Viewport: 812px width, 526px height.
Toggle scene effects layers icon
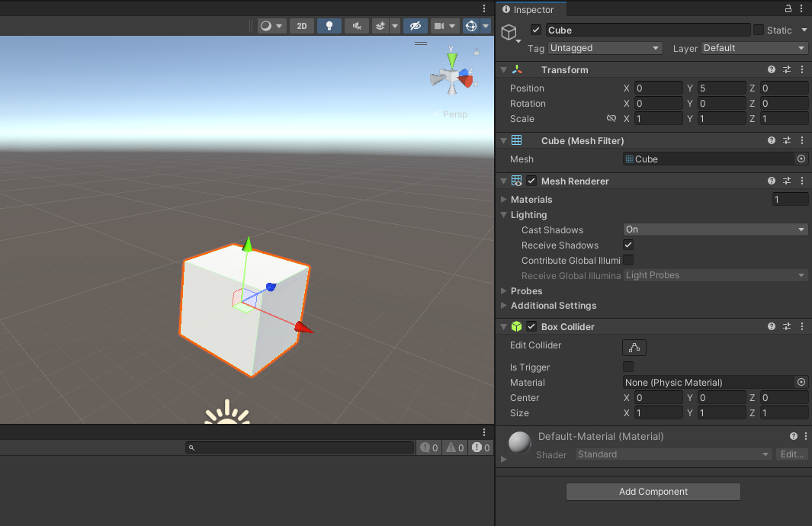click(x=380, y=26)
